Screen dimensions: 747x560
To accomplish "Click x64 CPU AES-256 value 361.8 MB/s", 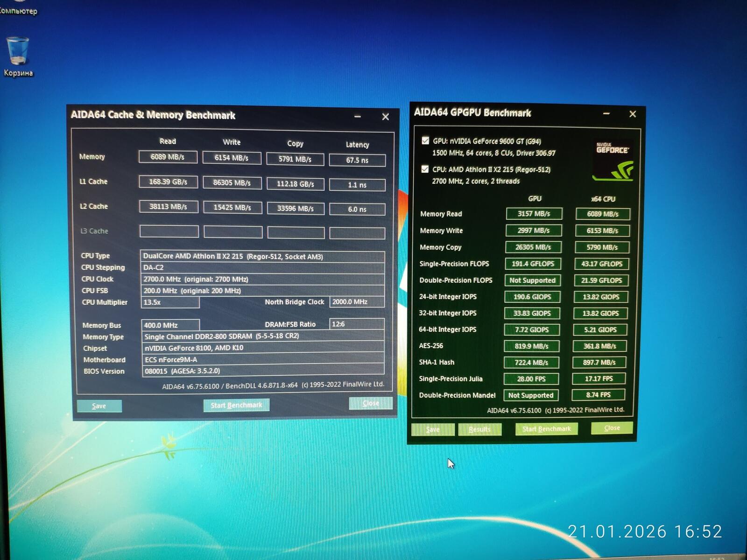I will (600, 346).
